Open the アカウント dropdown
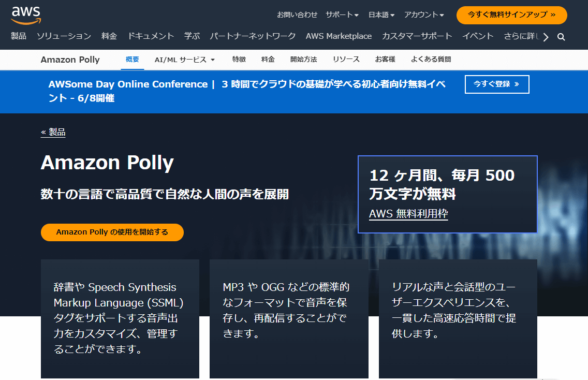 tap(424, 14)
